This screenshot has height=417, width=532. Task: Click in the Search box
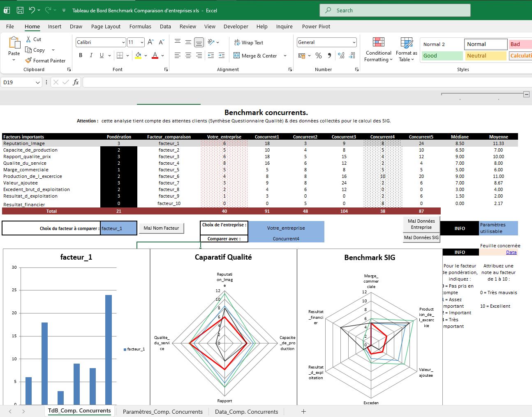click(x=395, y=10)
